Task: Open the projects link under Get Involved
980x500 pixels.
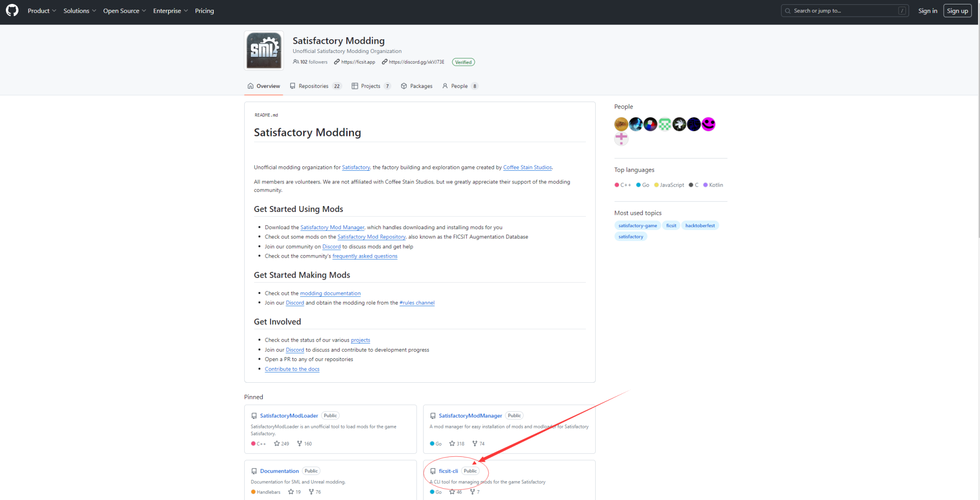Action: pos(360,340)
